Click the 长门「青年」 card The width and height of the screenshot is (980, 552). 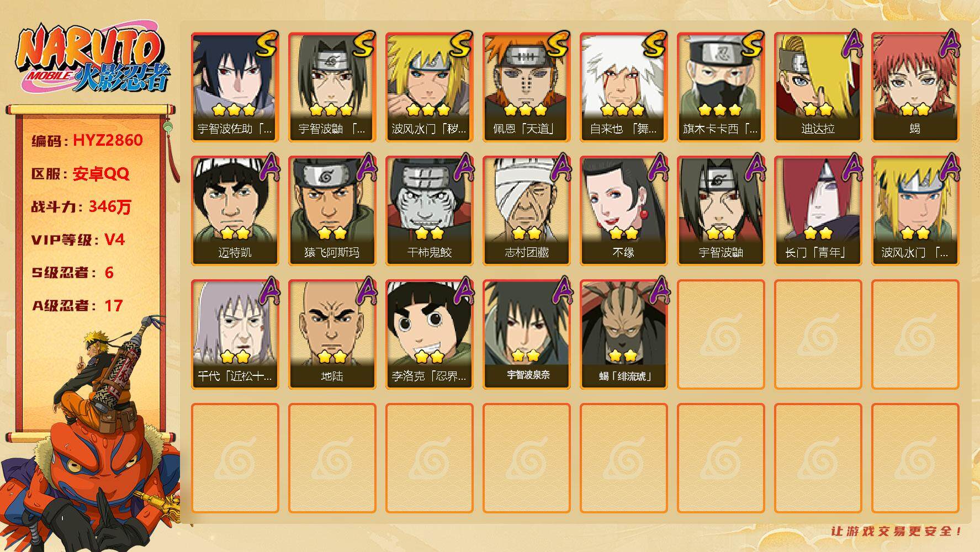[818, 211]
